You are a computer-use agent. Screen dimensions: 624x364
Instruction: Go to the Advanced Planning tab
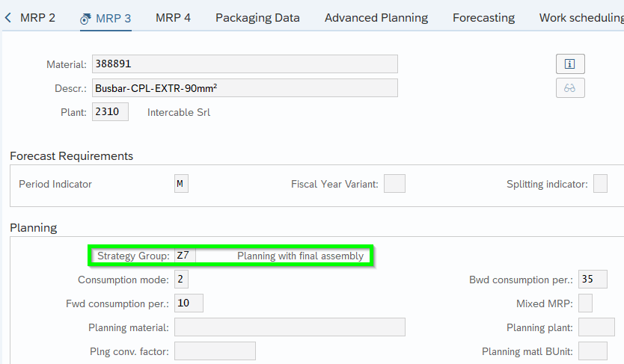(x=376, y=18)
